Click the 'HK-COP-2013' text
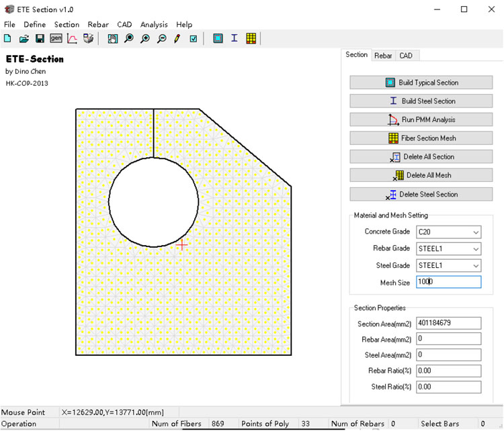This screenshot has width=504, height=431. pos(27,83)
